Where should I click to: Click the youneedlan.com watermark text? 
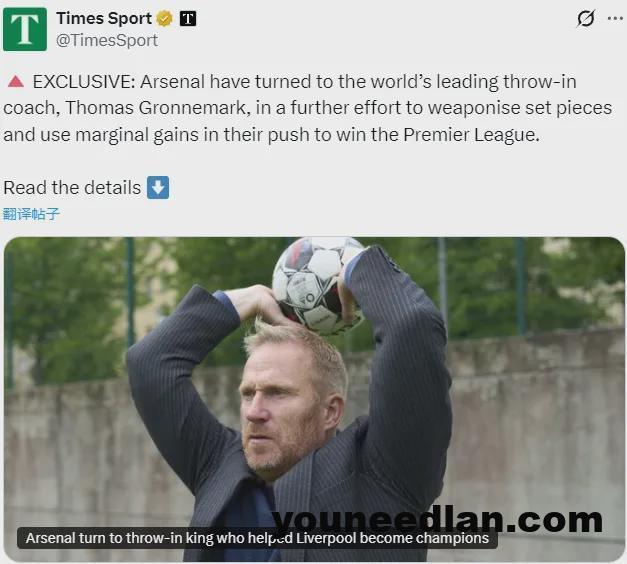[x=437, y=519]
